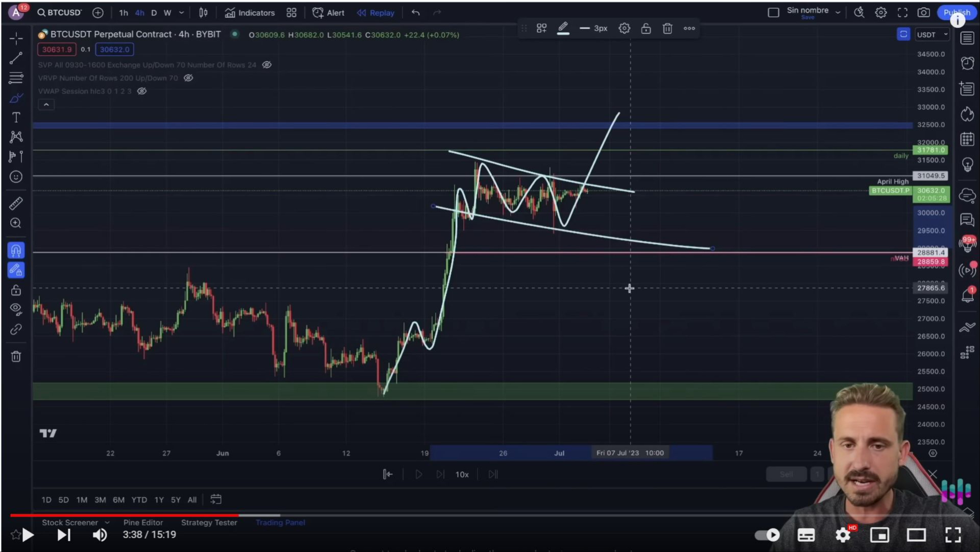Open the candlestick chart type menu
The image size is (980, 552).
pyautogui.click(x=203, y=13)
